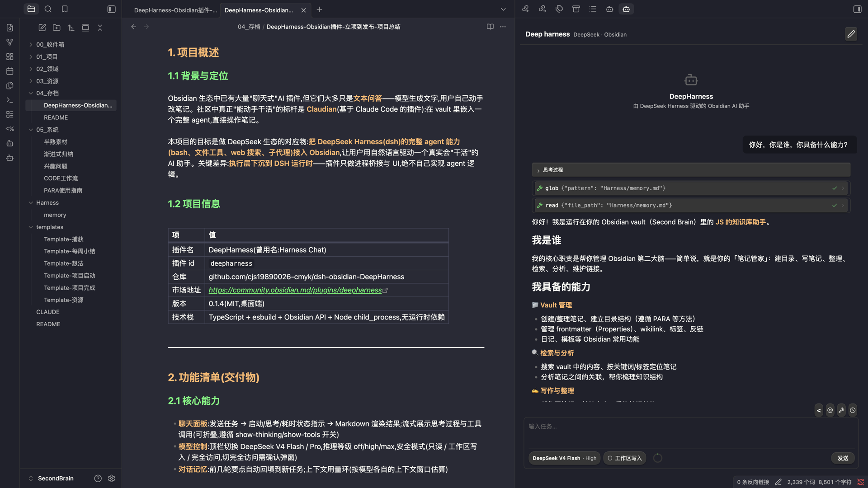Open the CLAUDE note

tap(48, 312)
